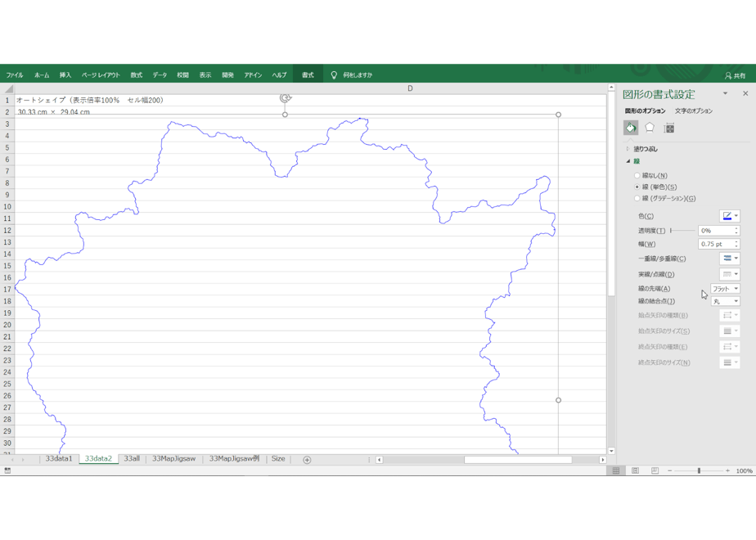The width and height of the screenshot is (756, 540).
Task: Open the 挿入 ribbon tab
Action: click(65, 75)
